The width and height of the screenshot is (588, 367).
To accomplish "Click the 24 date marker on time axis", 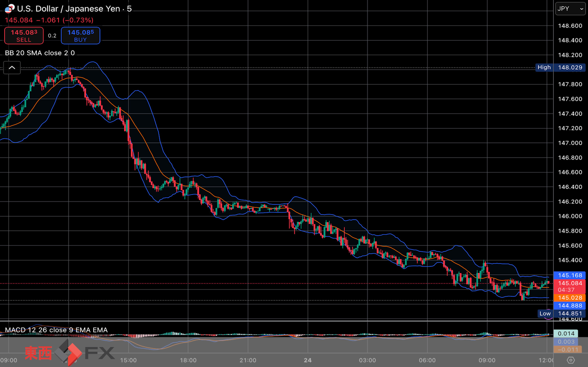I will coord(308,360).
